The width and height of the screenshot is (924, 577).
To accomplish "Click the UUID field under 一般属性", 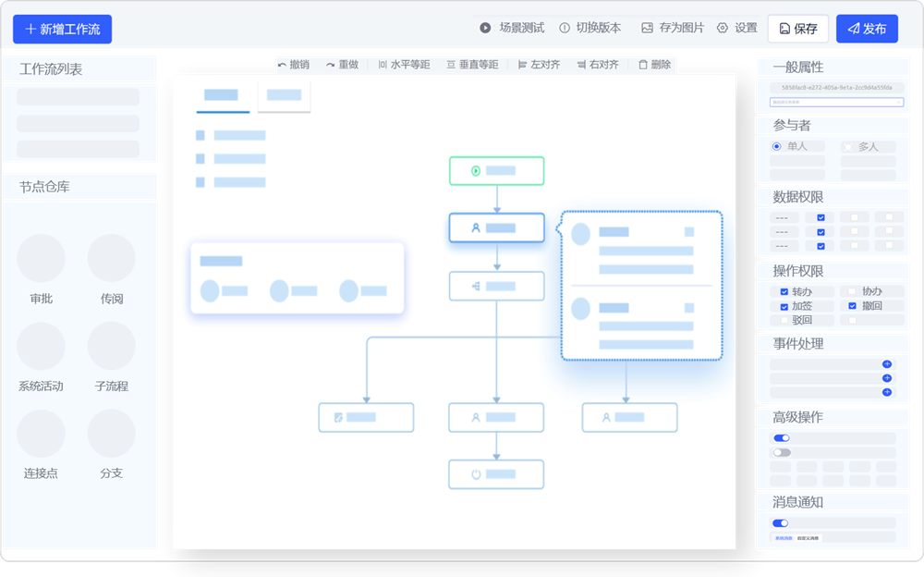I will (836, 87).
